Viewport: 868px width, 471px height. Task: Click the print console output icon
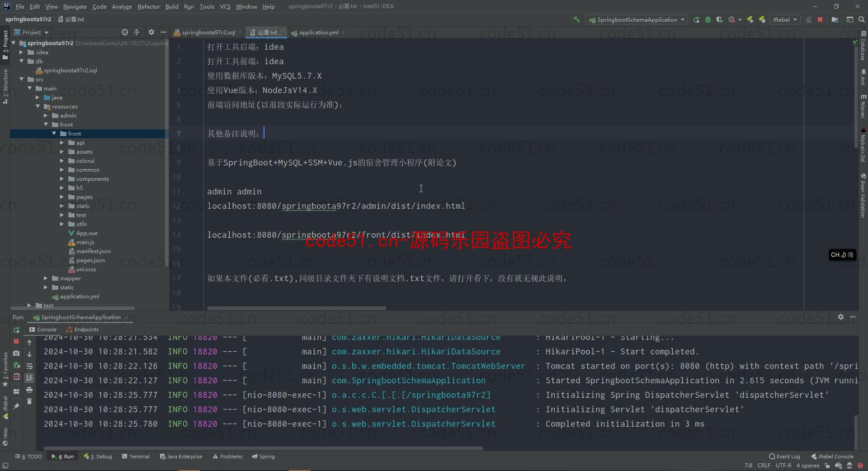[29, 390]
